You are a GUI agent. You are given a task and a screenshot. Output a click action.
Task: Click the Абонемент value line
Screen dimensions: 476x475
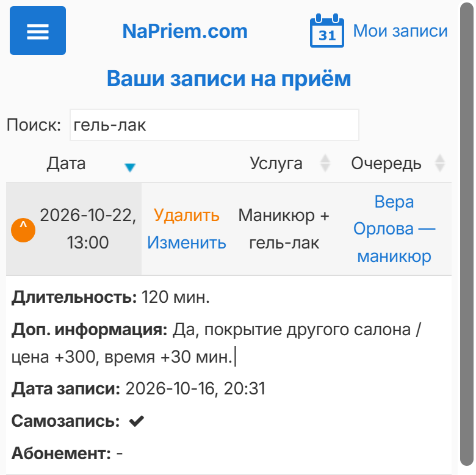coord(67,454)
